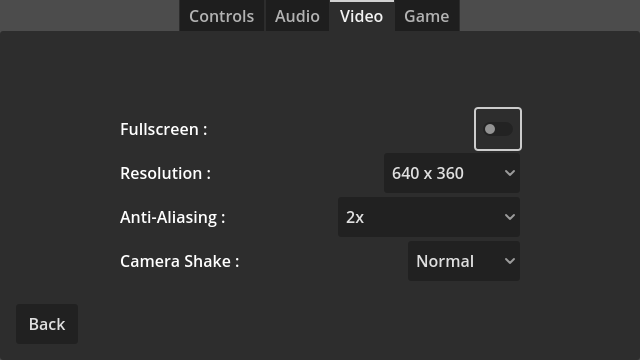Select the Video tab
640x360 pixels.
click(362, 16)
